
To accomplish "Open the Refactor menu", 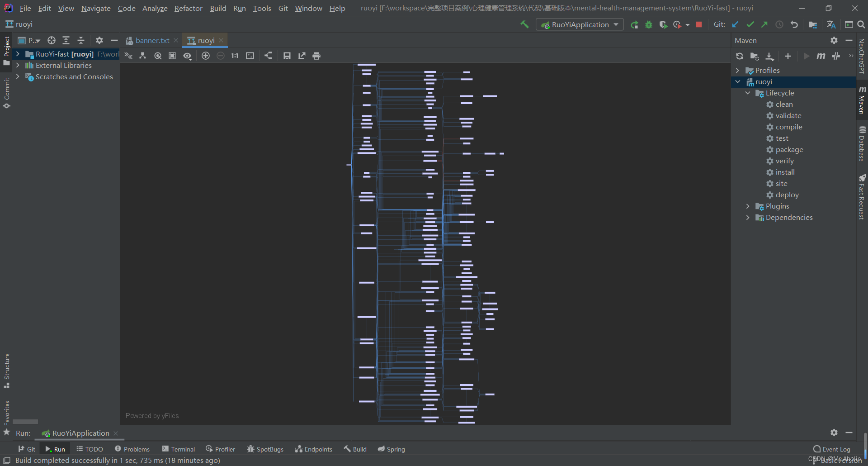I will tap(189, 8).
